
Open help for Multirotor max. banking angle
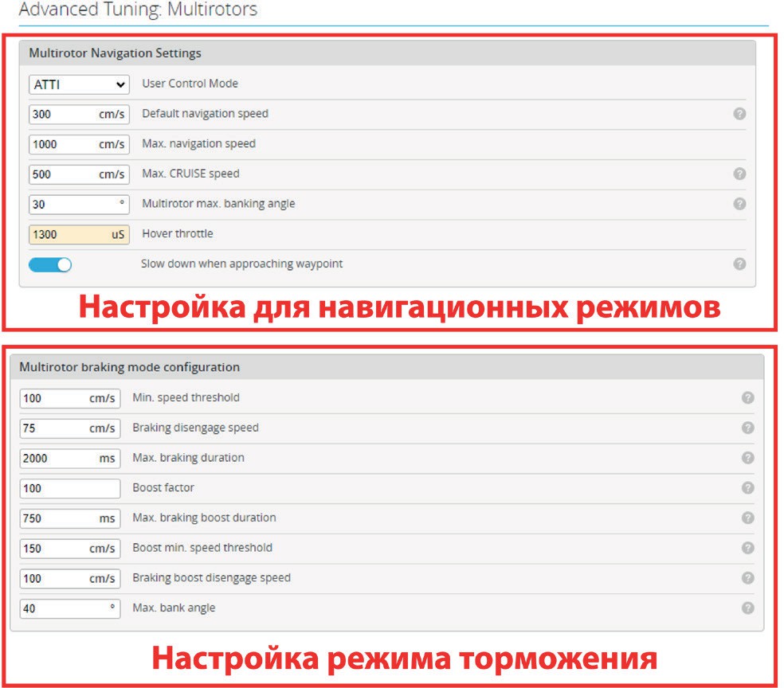(x=739, y=204)
